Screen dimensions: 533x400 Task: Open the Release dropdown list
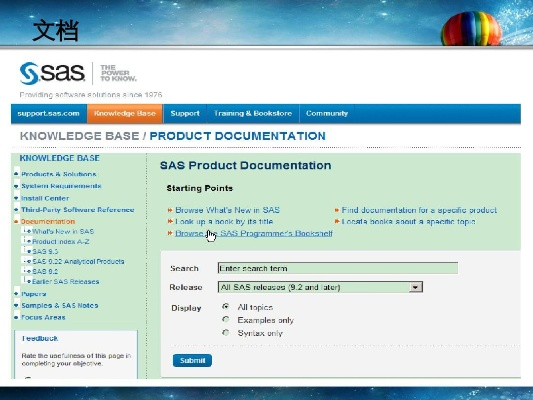point(320,287)
